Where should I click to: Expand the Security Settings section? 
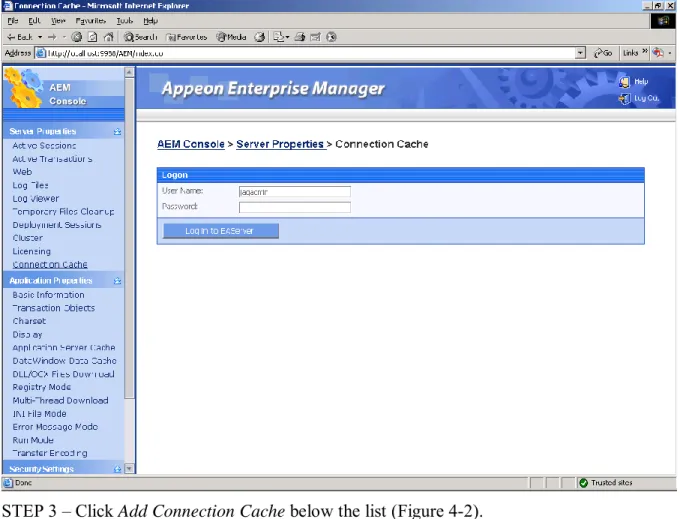click(118, 469)
